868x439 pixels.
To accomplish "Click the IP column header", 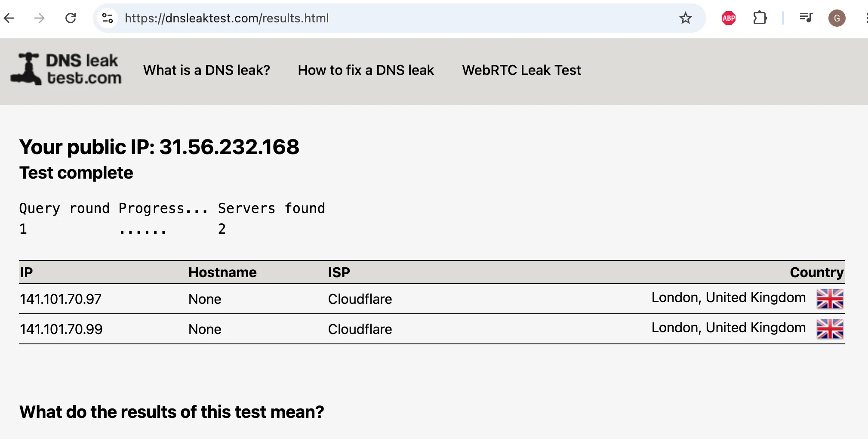I will click(x=26, y=272).
